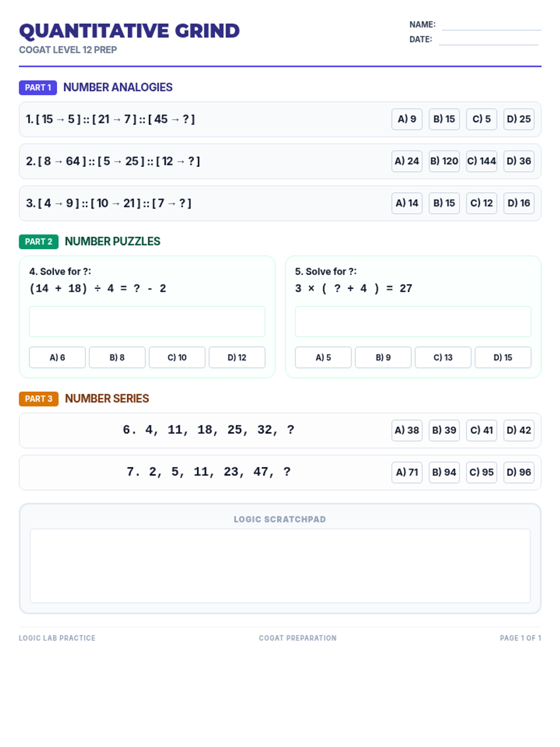The width and height of the screenshot is (560, 747).
Task: Pick C) 144 for question 2
Action: click(x=481, y=161)
